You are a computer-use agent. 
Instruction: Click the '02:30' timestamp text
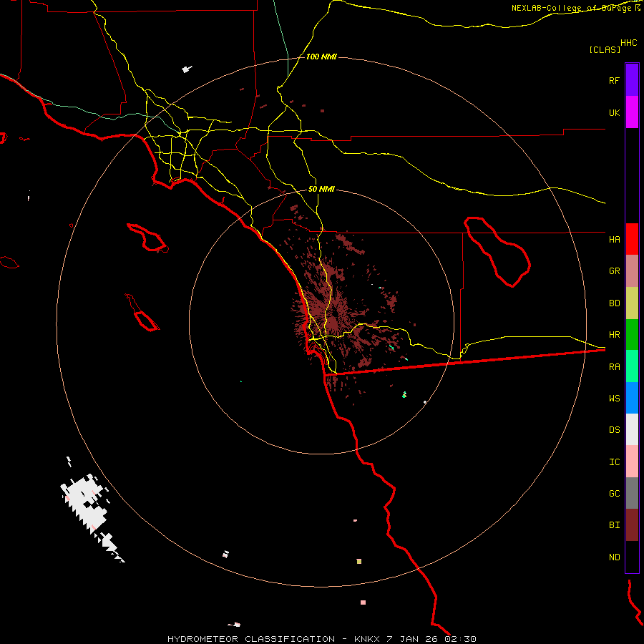pyautogui.click(x=460, y=639)
